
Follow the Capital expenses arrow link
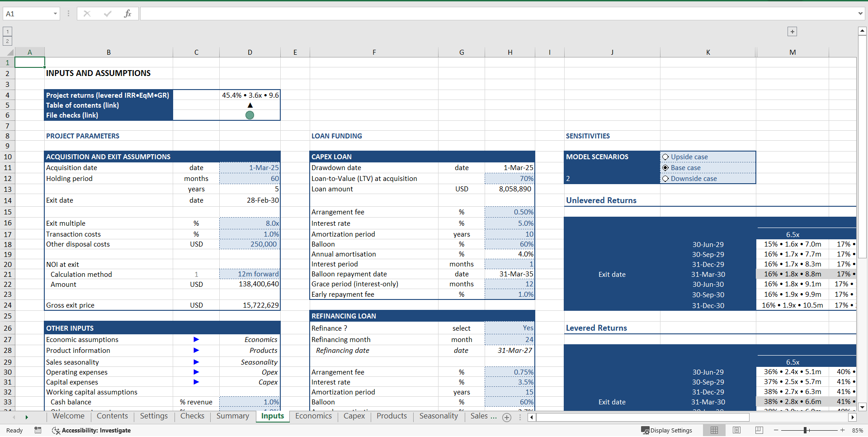coord(196,382)
